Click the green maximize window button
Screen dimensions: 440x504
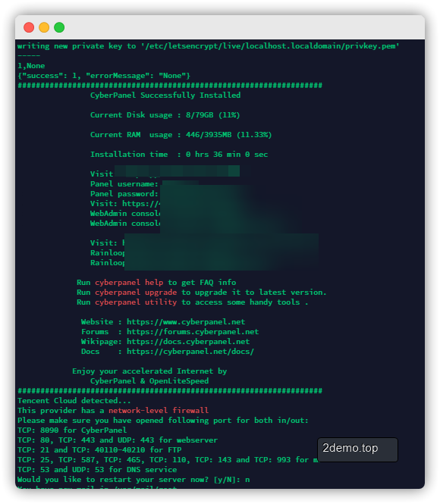59,27
